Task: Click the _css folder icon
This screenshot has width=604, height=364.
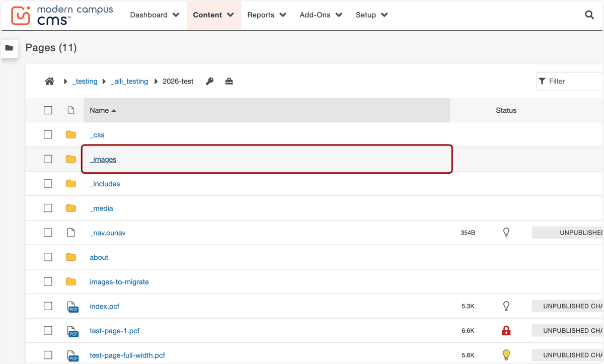Action: click(x=71, y=135)
